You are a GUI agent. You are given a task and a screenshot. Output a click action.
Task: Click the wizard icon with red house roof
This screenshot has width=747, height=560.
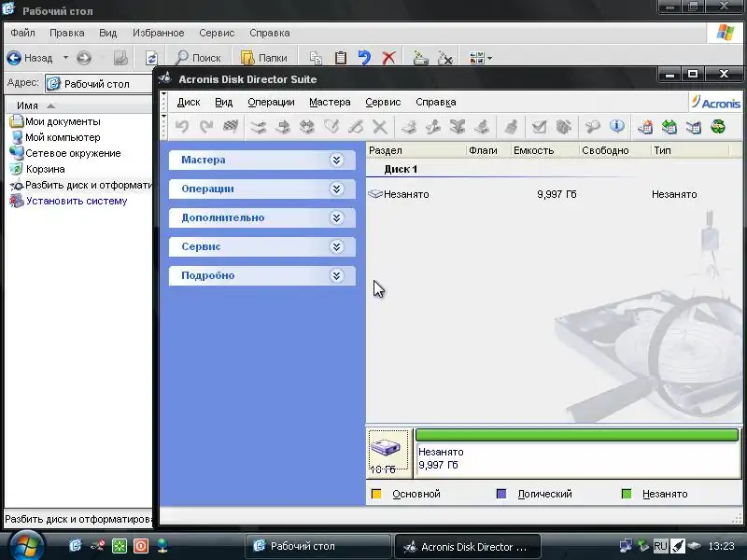coord(645,127)
